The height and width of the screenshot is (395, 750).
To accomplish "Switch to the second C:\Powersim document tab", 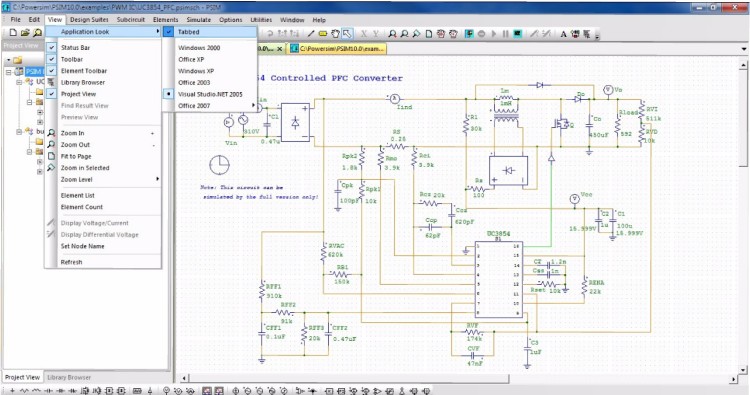I will point(337,49).
